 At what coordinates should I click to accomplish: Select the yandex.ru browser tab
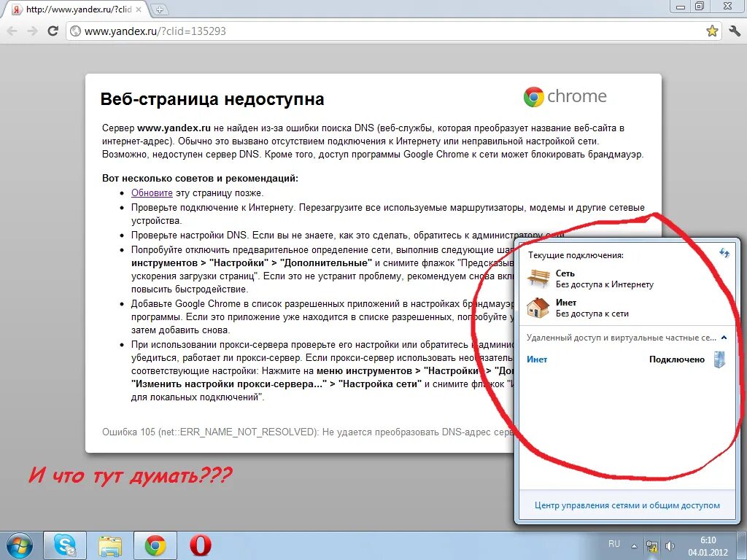point(77,9)
